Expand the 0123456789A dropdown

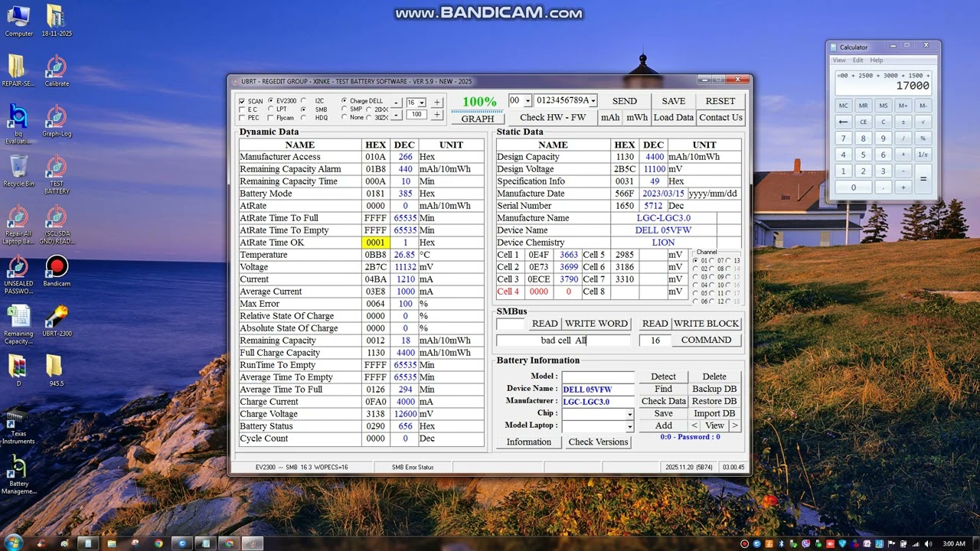(x=593, y=101)
